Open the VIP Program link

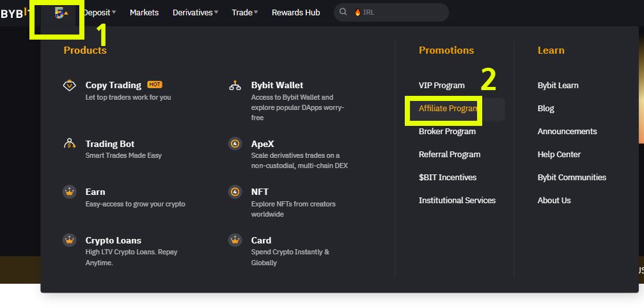pos(441,85)
